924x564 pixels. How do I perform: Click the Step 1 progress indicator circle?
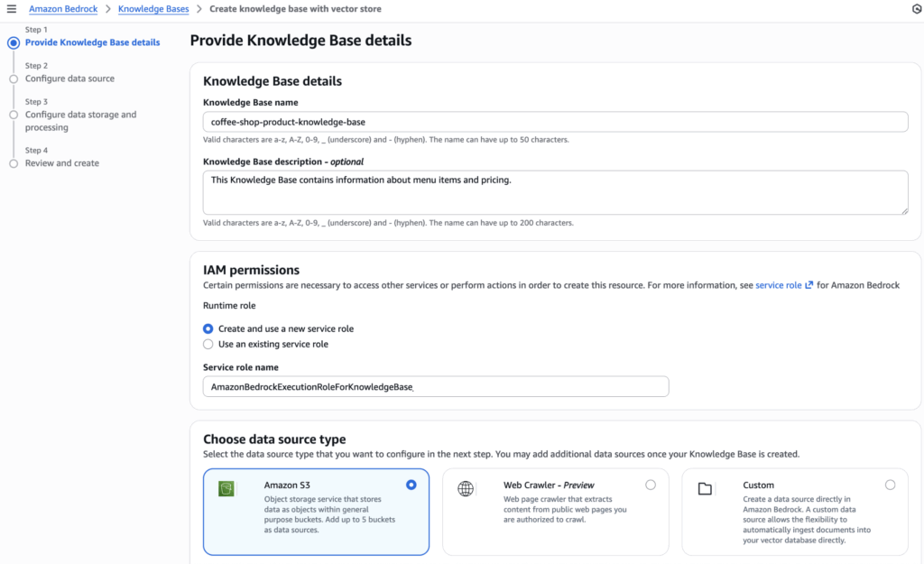[x=14, y=42]
